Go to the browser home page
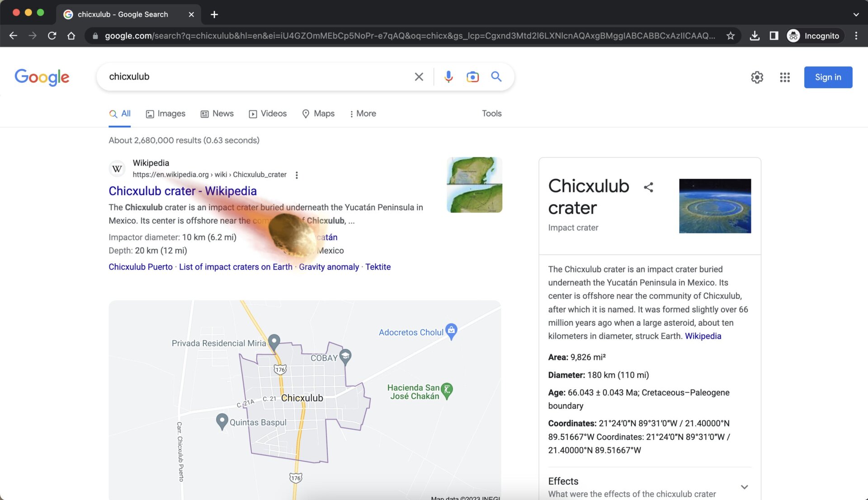The height and width of the screenshot is (500, 868). 71,35
